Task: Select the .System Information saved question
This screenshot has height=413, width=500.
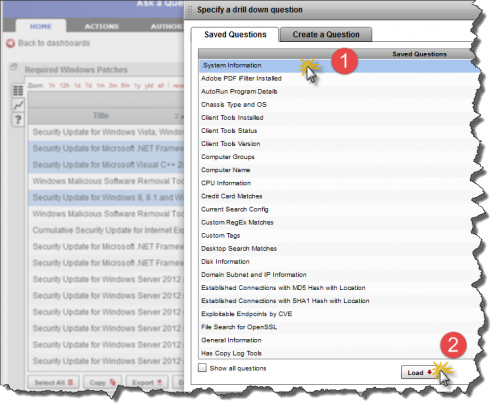Action: tap(338, 66)
